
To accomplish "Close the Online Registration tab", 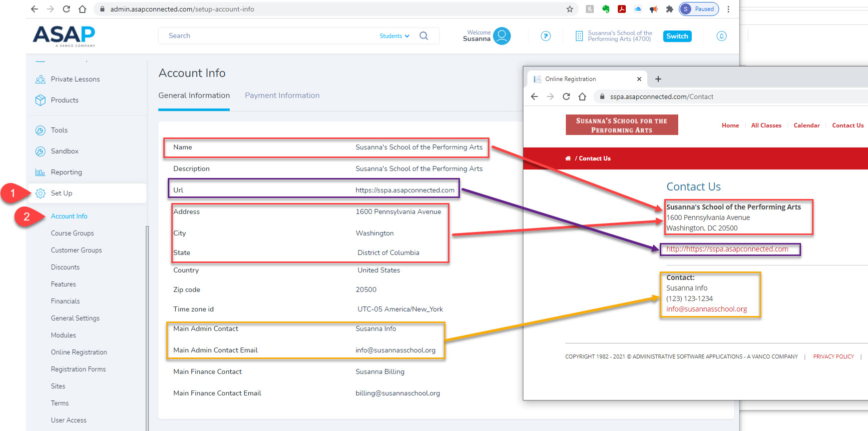I will point(639,79).
